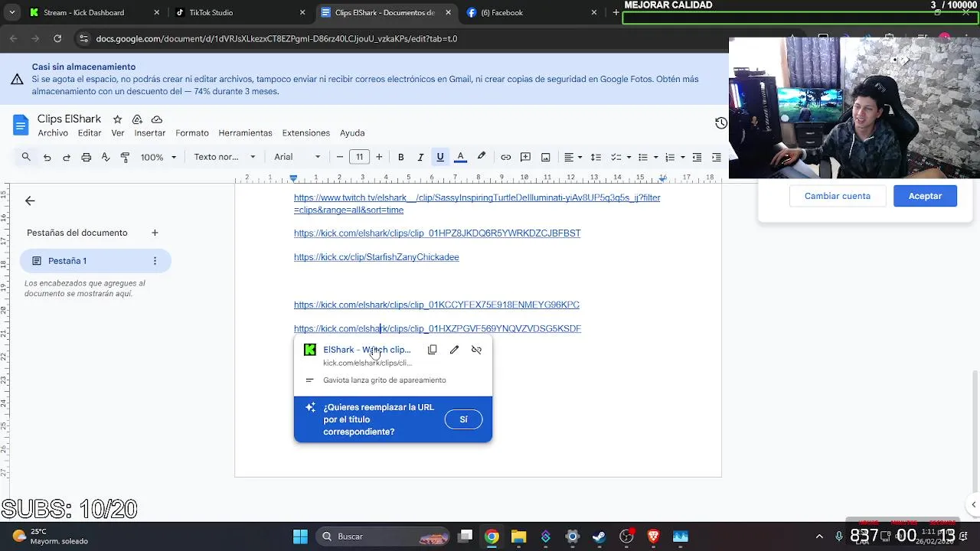The width and height of the screenshot is (980, 551).
Task: Open the Archivo menu
Action: pyautogui.click(x=53, y=133)
